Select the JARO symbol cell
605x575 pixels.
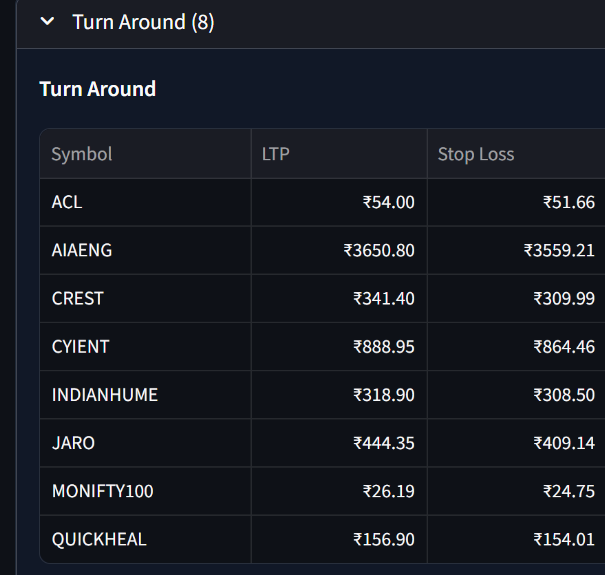pos(74,443)
